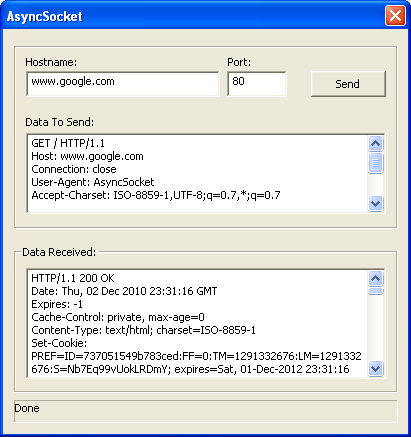This screenshot has height=437, width=411.
Task: Click into the Hostname input field
Action: coord(123,84)
